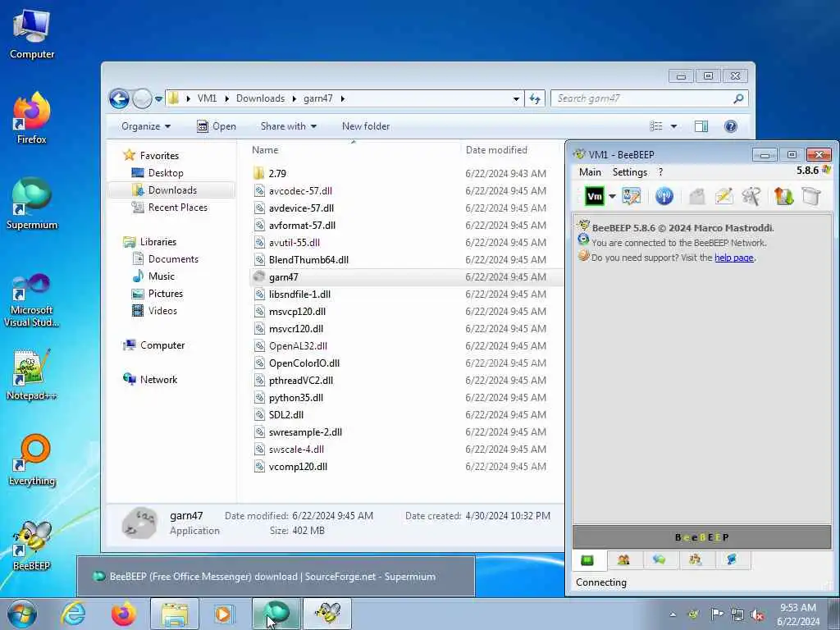
Task: Click VM1 in the address breadcrumb
Action: pos(207,98)
